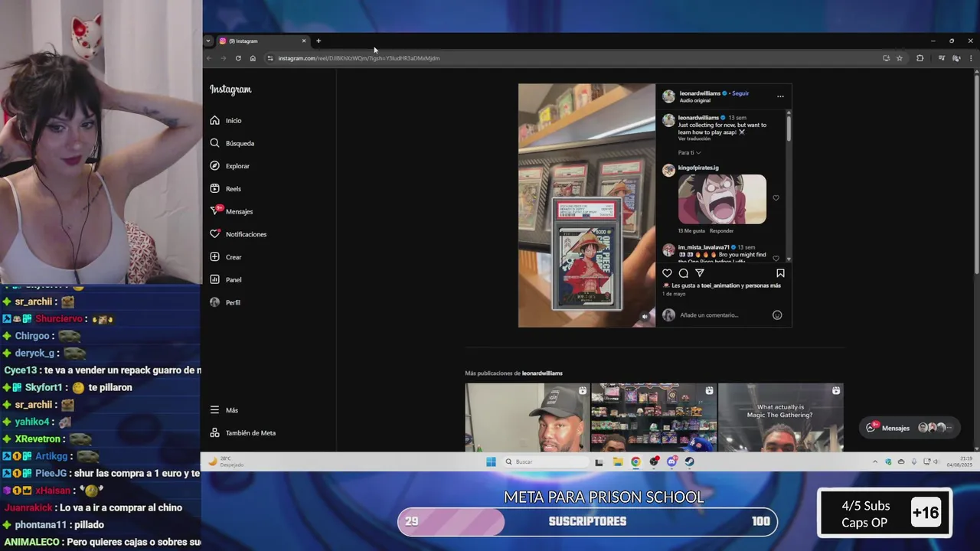The image size is (980, 551).
Task: Go to the Explorar page
Action: [x=230, y=166]
